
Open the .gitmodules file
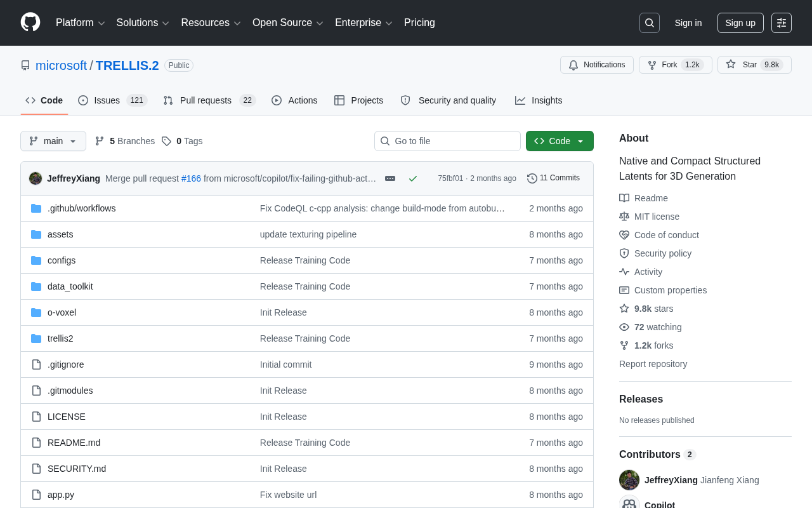coord(70,391)
